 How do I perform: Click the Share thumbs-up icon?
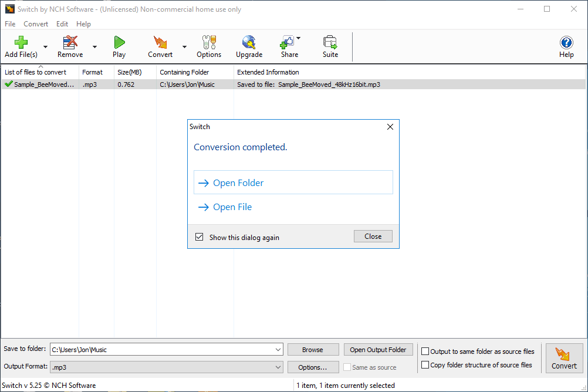point(287,42)
